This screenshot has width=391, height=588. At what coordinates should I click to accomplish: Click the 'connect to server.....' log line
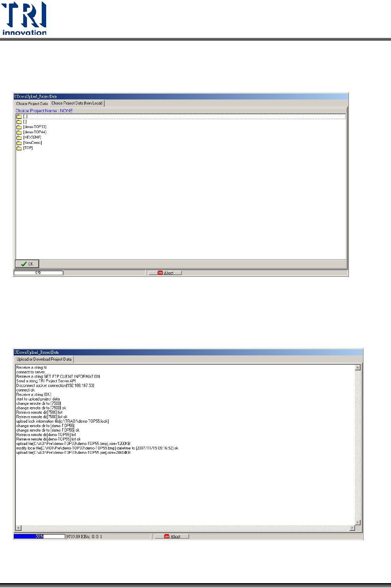[x=33, y=372]
